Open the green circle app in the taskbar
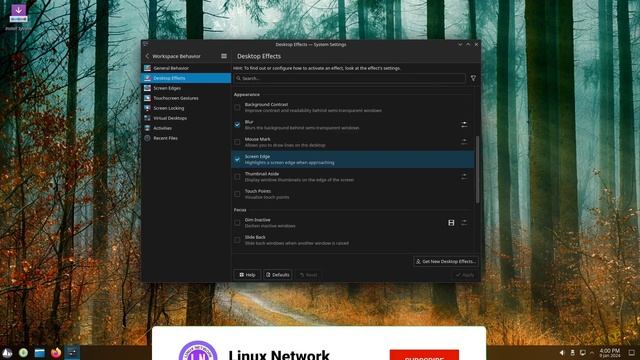 [23, 353]
